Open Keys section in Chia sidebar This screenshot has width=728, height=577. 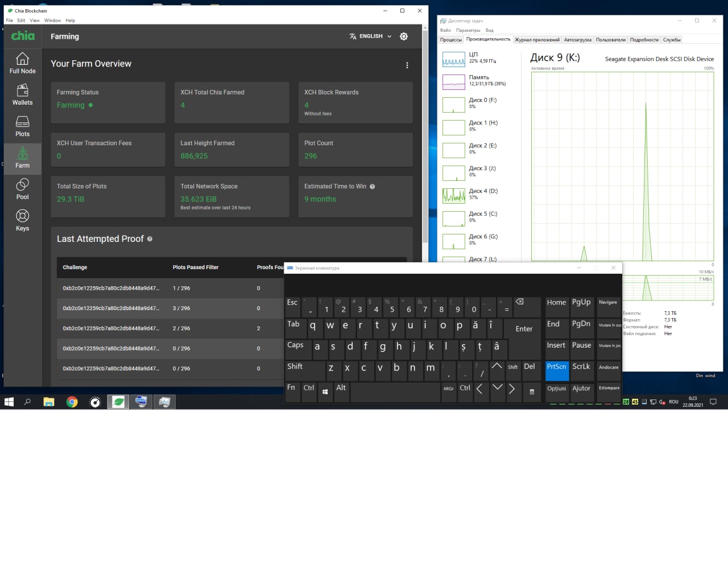(x=22, y=220)
